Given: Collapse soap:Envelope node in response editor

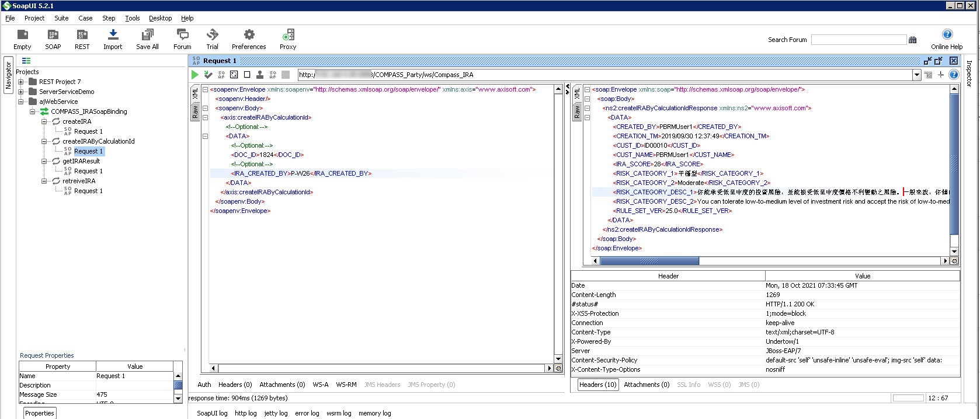Looking at the screenshot, I should pyautogui.click(x=587, y=89).
